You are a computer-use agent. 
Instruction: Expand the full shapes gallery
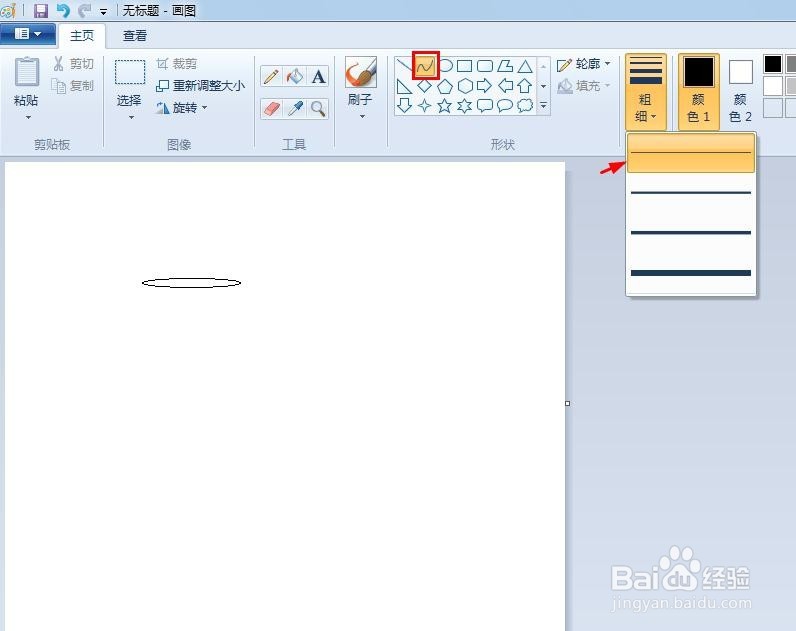(x=543, y=106)
